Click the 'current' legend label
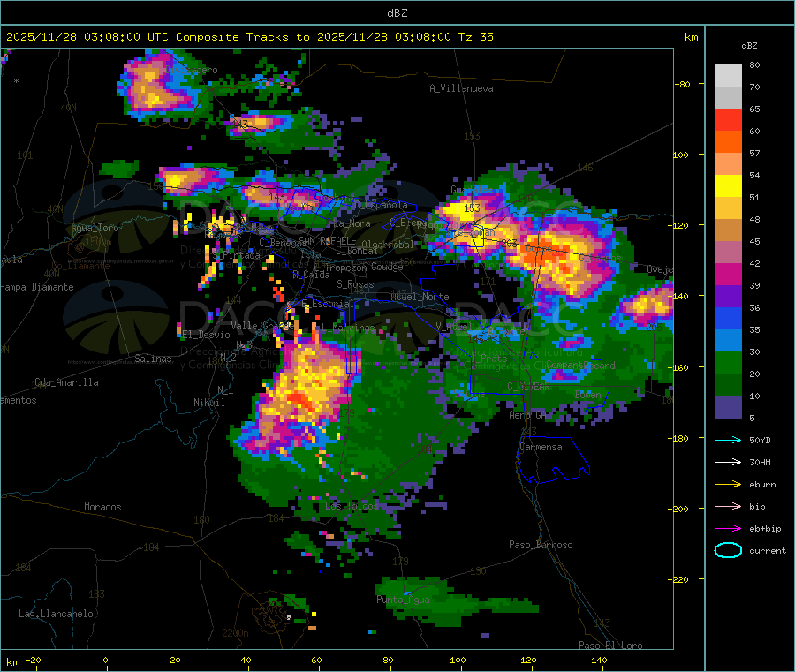This screenshot has height=672, width=795. pyautogui.click(x=768, y=551)
